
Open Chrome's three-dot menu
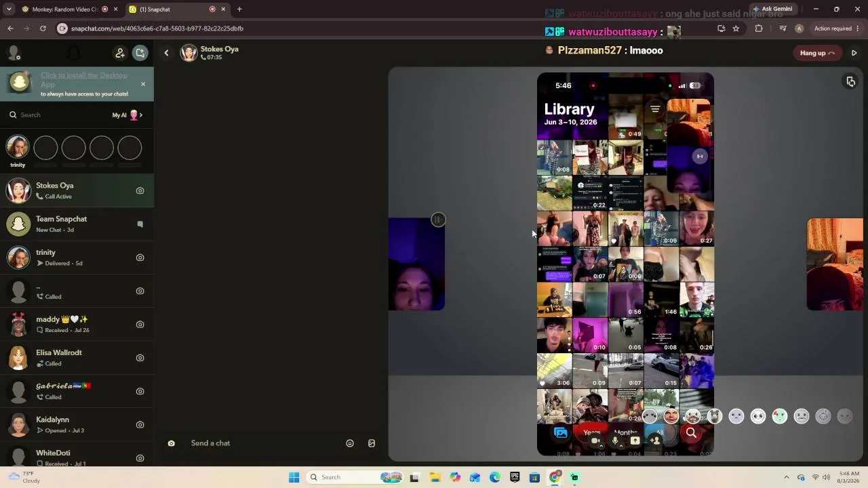pyautogui.click(x=859, y=28)
